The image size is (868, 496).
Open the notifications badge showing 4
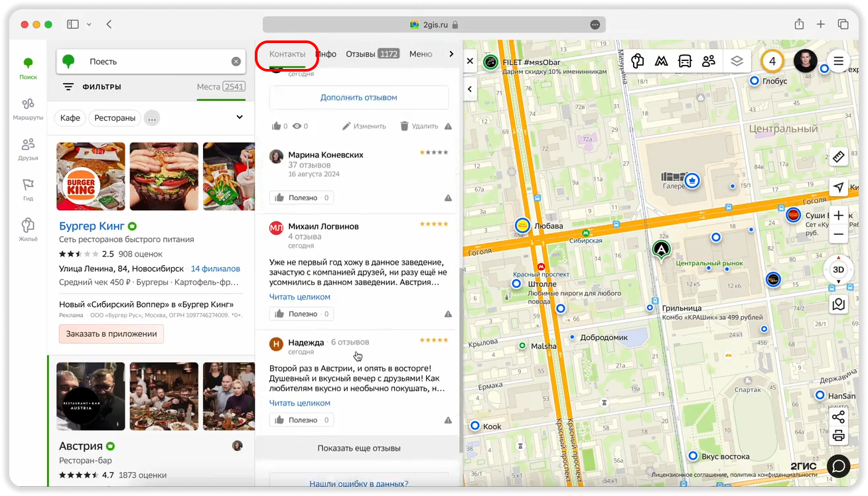[772, 61]
